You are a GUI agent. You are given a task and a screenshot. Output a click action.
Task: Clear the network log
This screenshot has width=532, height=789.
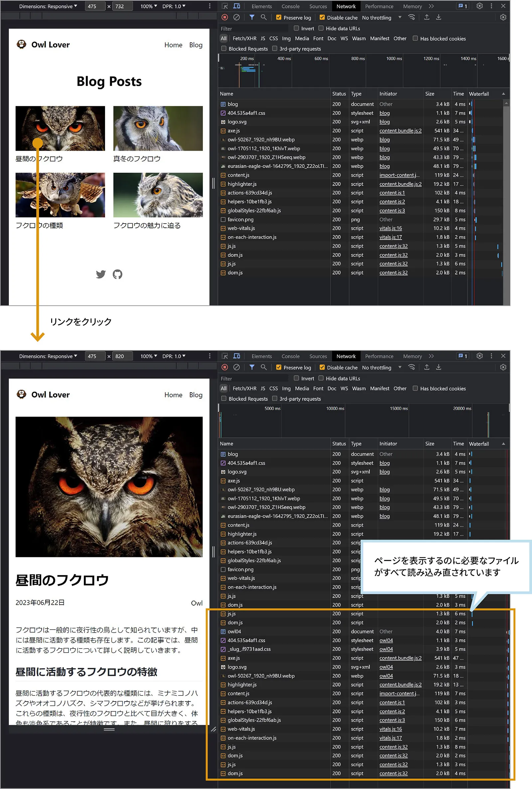click(236, 17)
